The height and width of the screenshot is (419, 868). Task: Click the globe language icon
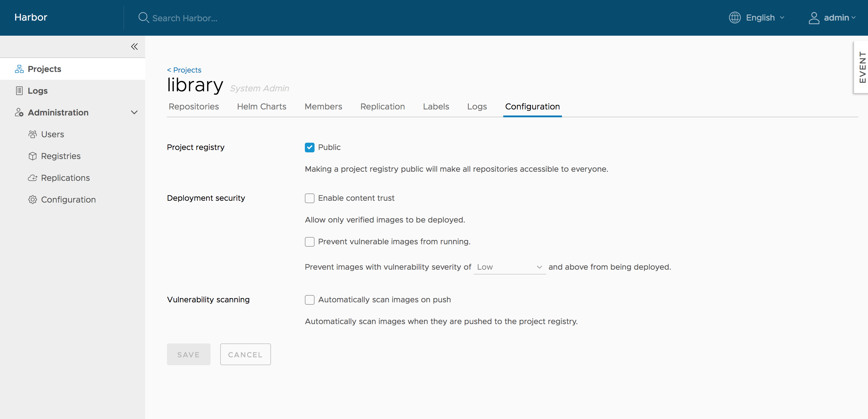point(735,18)
